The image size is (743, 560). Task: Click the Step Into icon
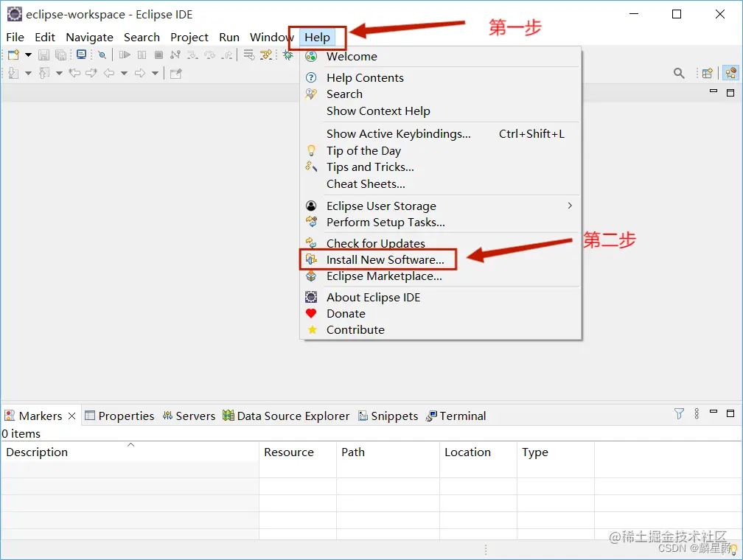coord(192,55)
